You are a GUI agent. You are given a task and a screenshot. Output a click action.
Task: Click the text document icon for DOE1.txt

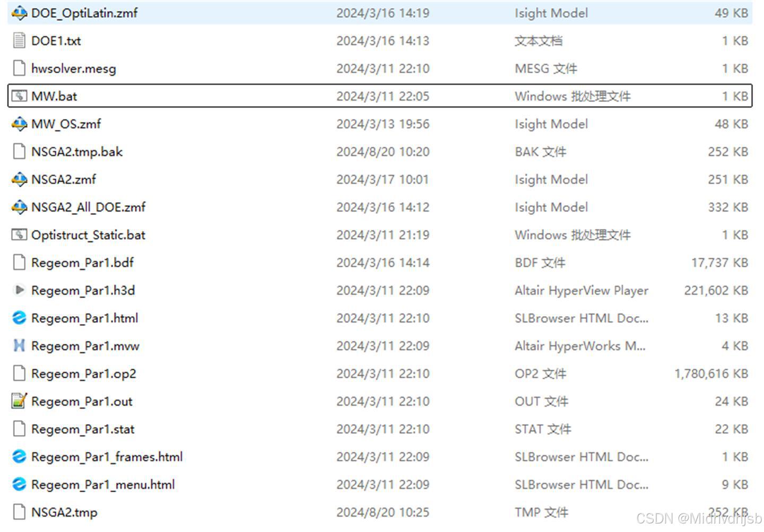tap(20, 40)
